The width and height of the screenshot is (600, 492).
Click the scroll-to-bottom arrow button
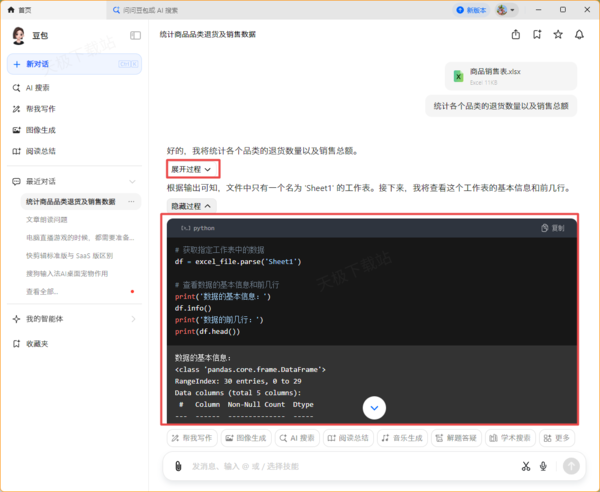click(374, 408)
